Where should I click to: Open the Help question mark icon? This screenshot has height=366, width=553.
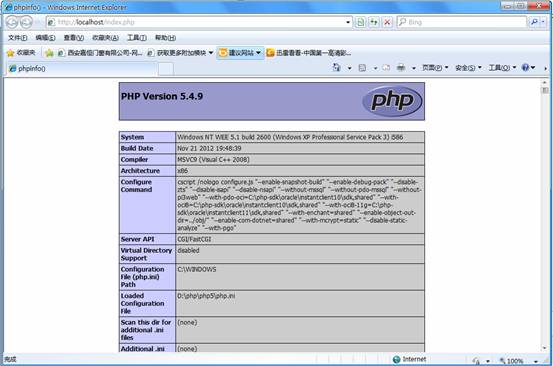(x=525, y=67)
